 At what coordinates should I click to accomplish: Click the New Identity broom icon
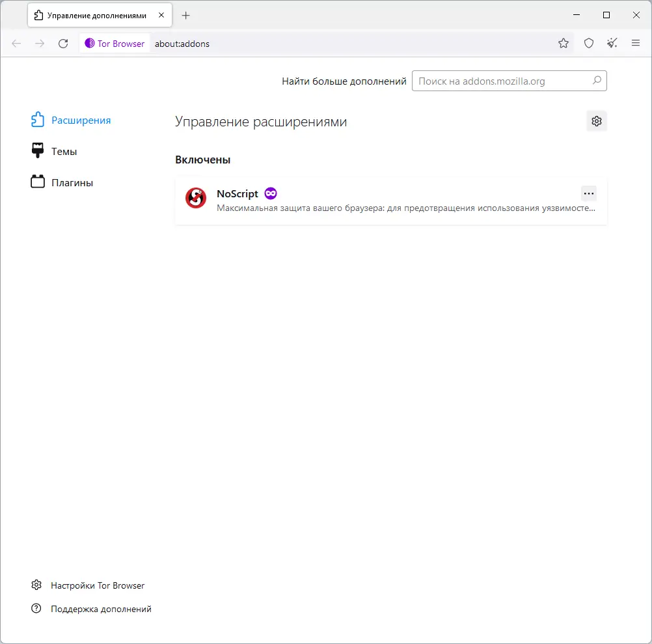click(x=612, y=43)
